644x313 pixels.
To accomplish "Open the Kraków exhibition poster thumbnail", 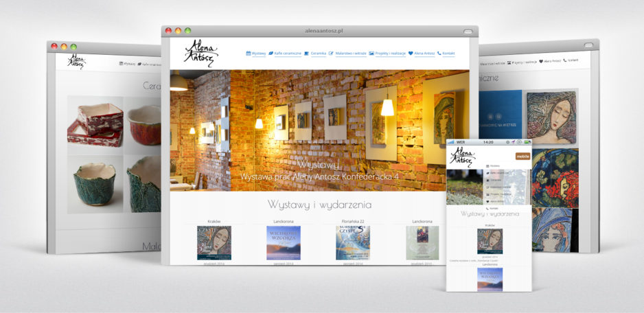I will (214, 243).
